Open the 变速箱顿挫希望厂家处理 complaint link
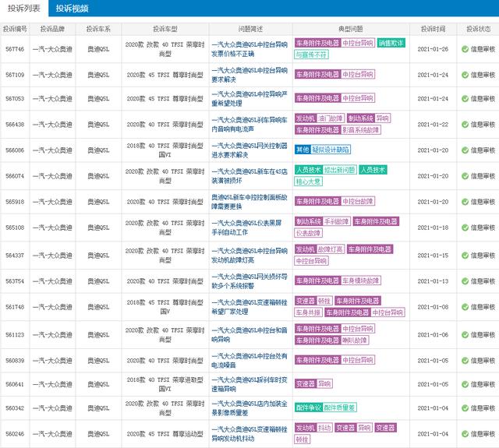This screenshot has height=448, width=499. [x=249, y=307]
